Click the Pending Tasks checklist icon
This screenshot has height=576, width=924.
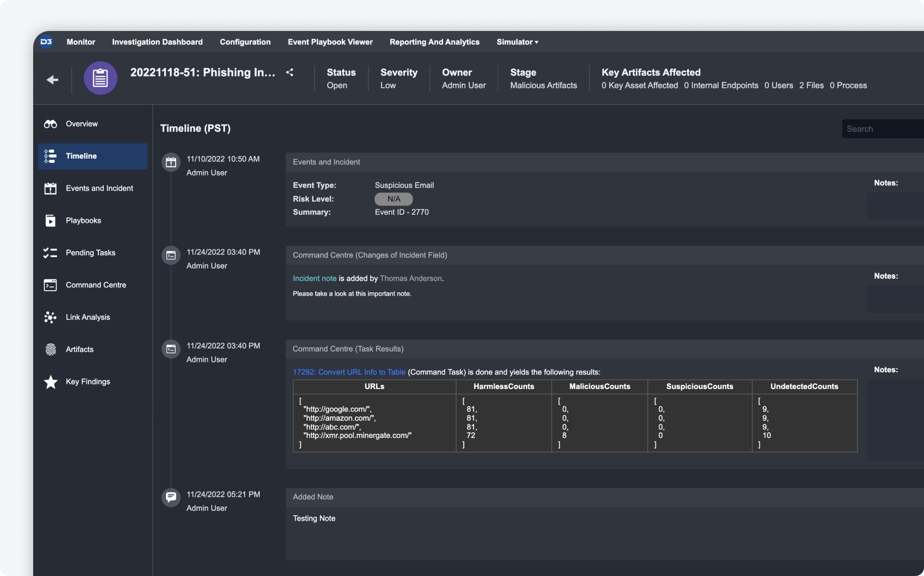click(51, 253)
